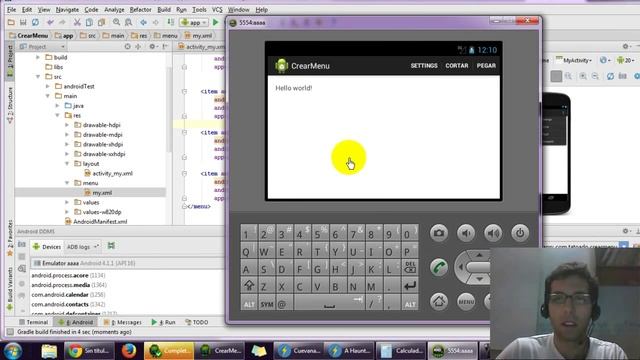
Task: Click the Project panel settings gear icon
Action: pyautogui.click(x=153, y=47)
